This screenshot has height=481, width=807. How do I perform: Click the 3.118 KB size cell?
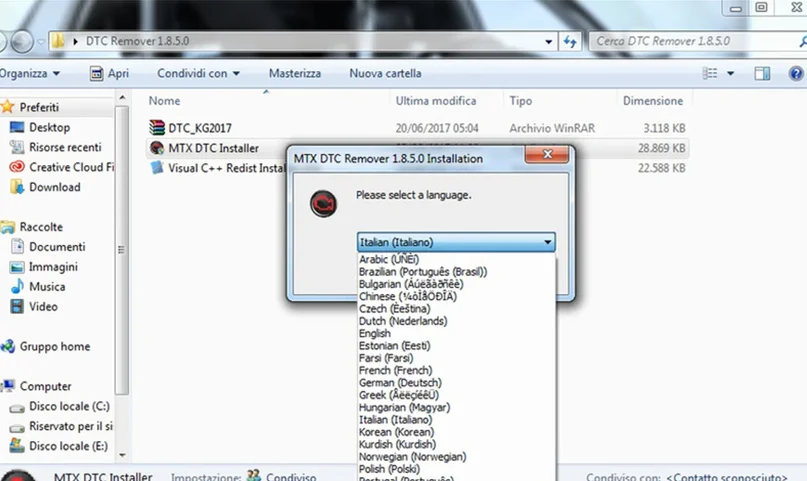(664, 128)
